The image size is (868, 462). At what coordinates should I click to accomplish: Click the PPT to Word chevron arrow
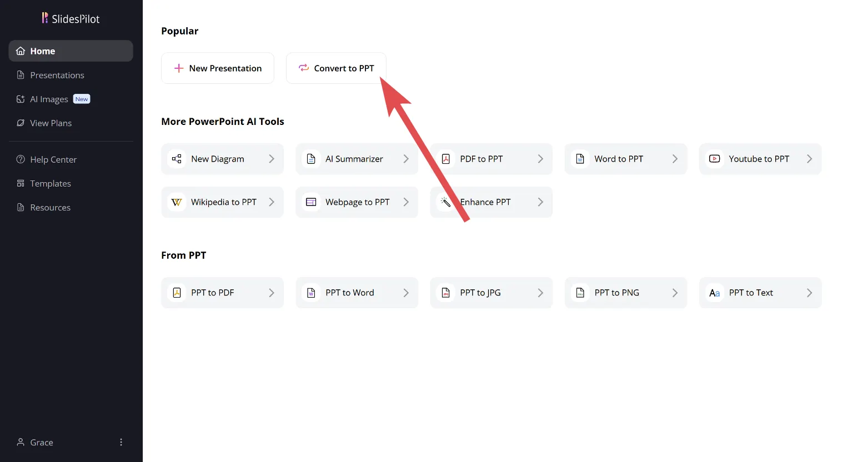[406, 293]
